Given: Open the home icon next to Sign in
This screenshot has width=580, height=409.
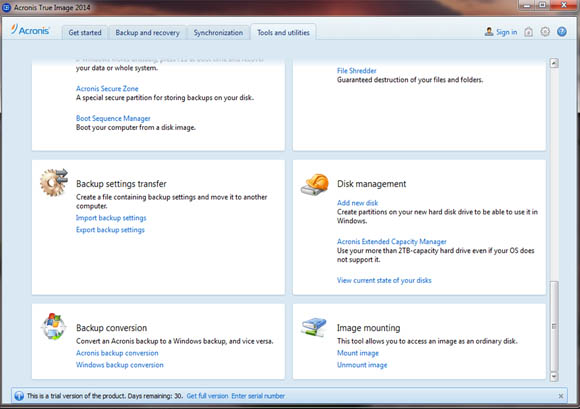Looking at the screenshot, I should tap(529, 32).
